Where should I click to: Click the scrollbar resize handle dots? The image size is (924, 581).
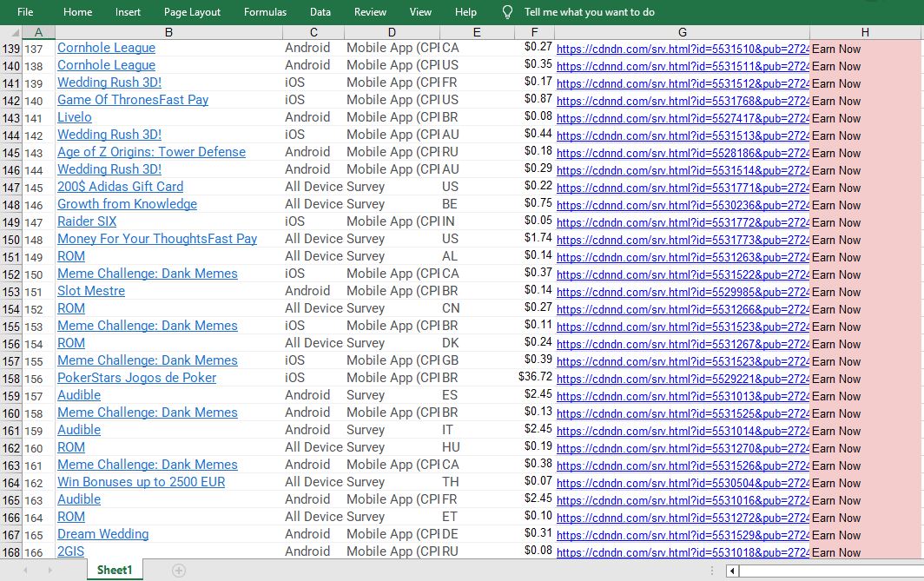713,571
